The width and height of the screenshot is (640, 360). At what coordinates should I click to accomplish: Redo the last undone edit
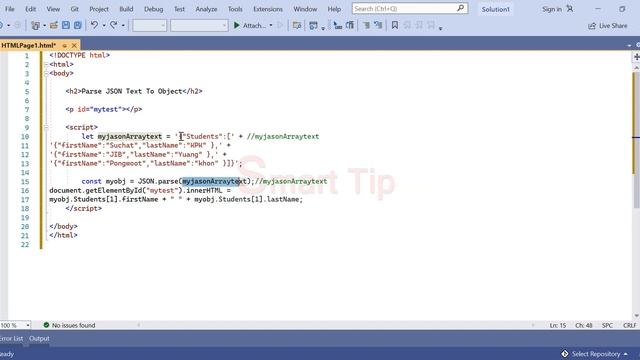[114, 25]
